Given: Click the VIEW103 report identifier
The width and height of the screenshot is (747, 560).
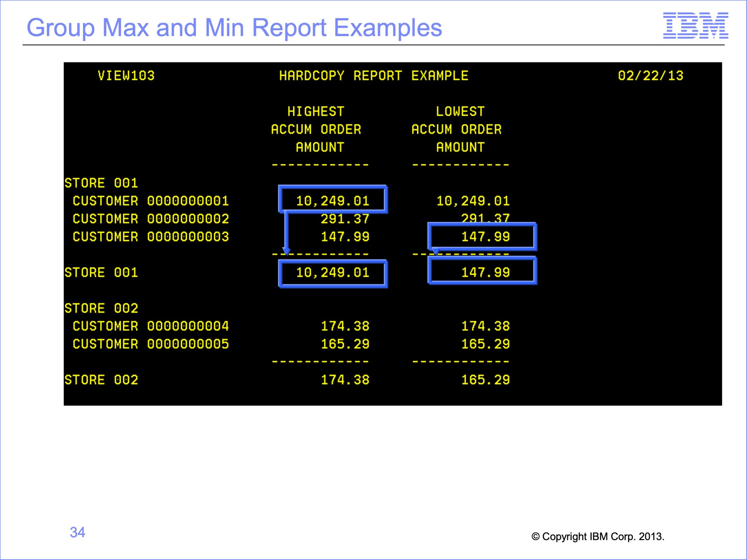Looking at the screenshot, I should [x=126, y=76].
